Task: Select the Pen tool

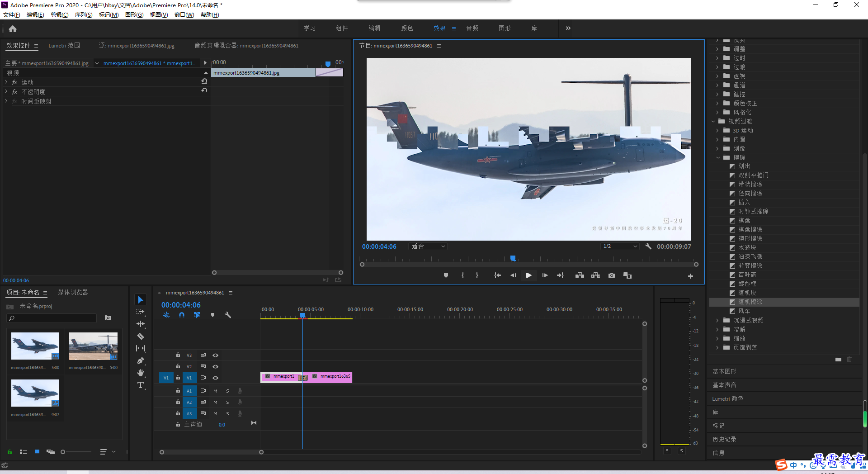Action: 141,360
